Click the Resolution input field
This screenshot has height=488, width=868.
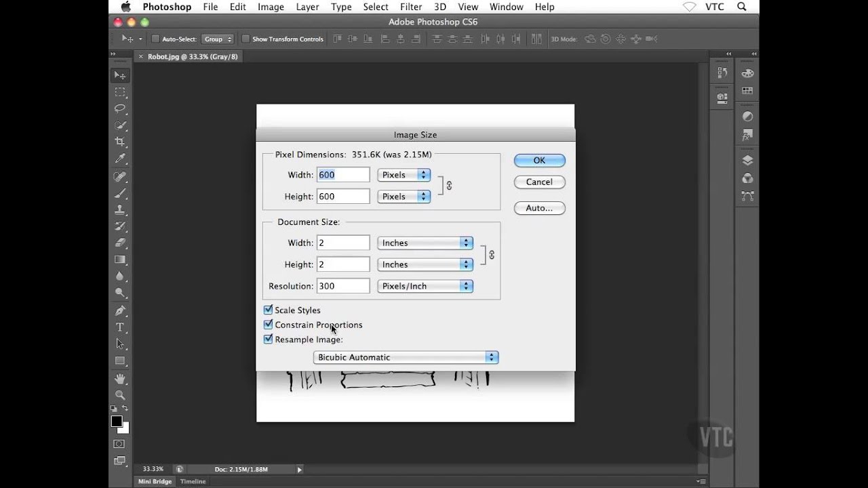tap(343, 286)
